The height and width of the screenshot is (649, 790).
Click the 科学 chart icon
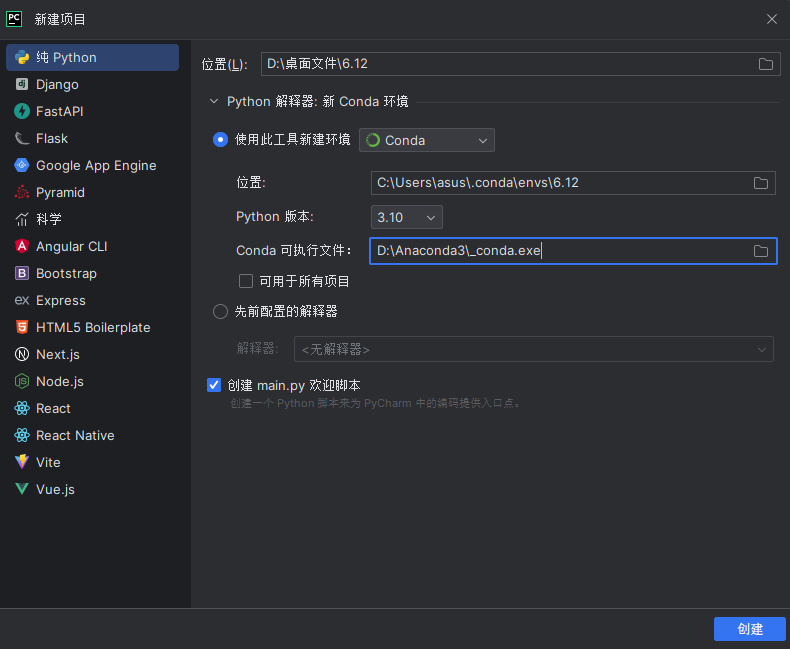tap(22, 219)
